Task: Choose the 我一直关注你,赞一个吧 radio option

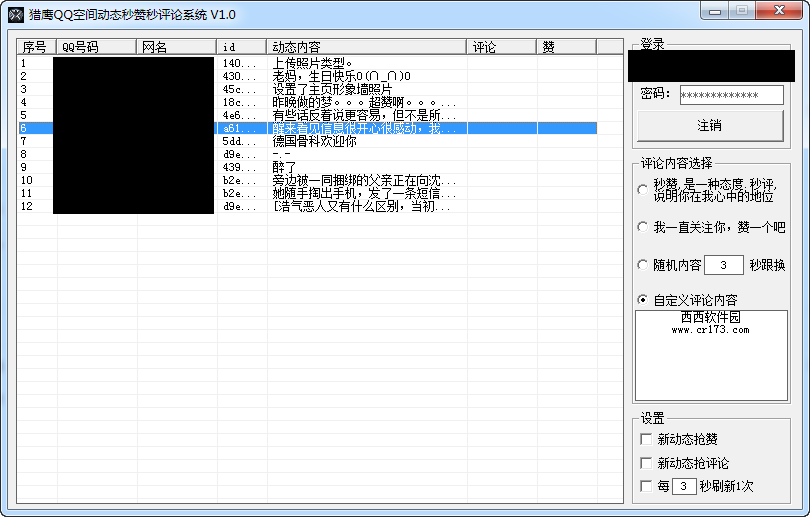Action: tap(643, 227)
